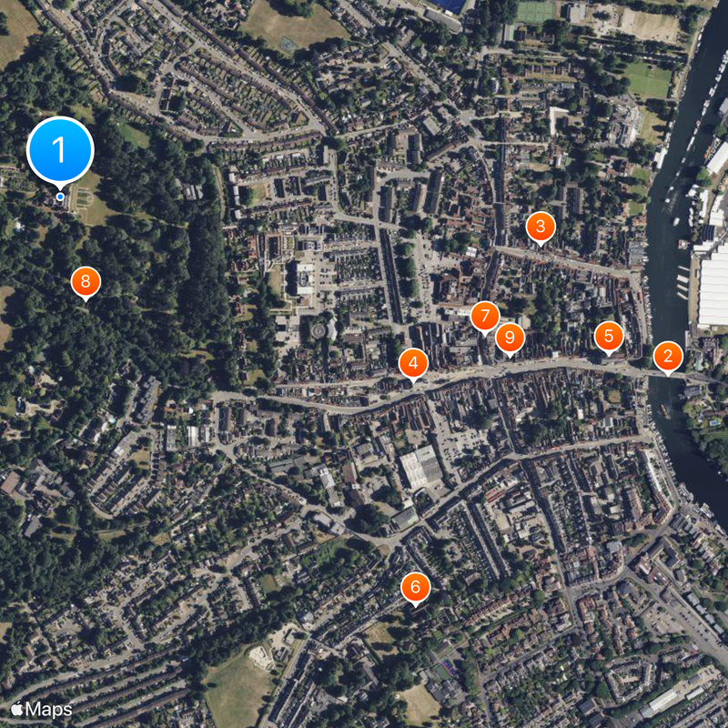Click the large white-roofed store near car park

pyautogui.click(x=420, y=467)
